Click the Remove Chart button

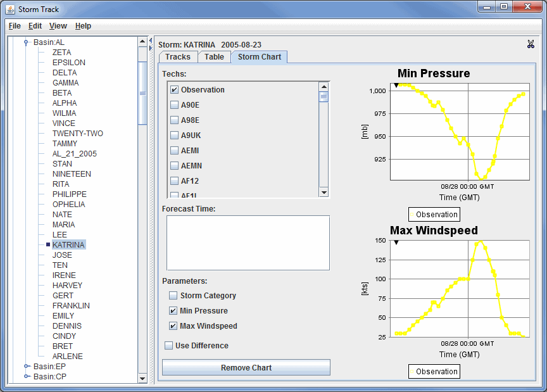tap(246, 367)
